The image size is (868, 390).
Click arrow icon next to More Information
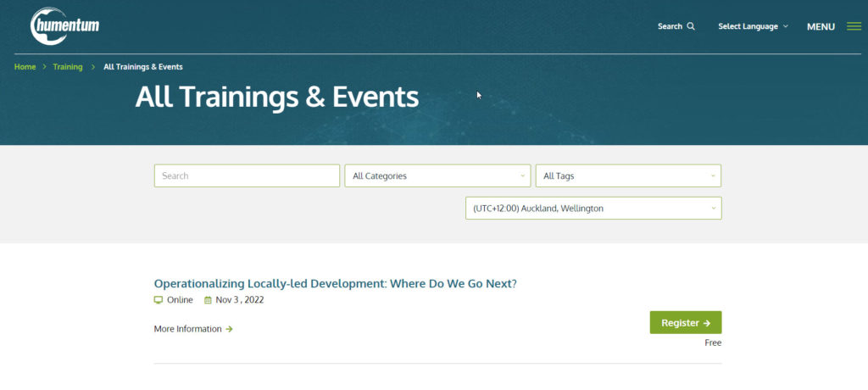pyautogui.click(x=229, y=329)
